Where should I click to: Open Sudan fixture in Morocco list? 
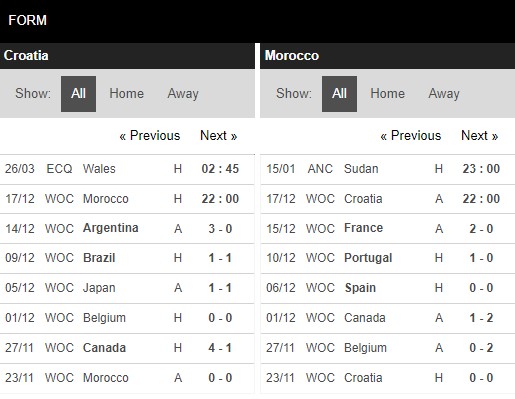pyautogui.click(x=388, y=169)
